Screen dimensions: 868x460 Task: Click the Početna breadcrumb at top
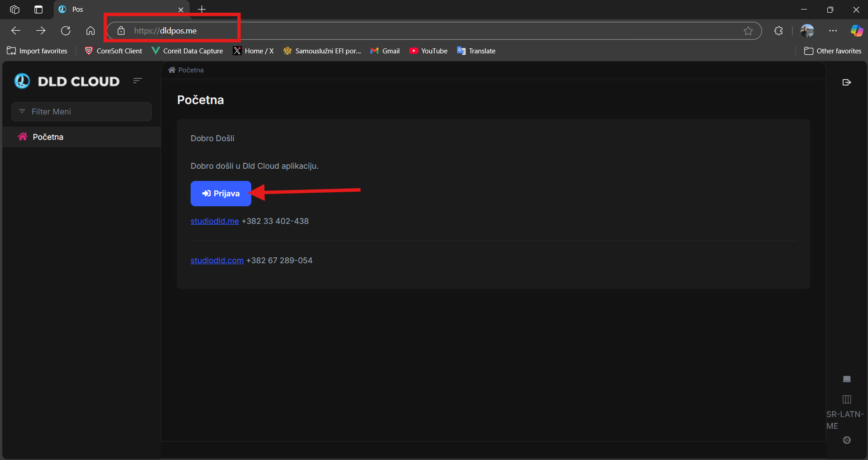(x=186, y=70)
